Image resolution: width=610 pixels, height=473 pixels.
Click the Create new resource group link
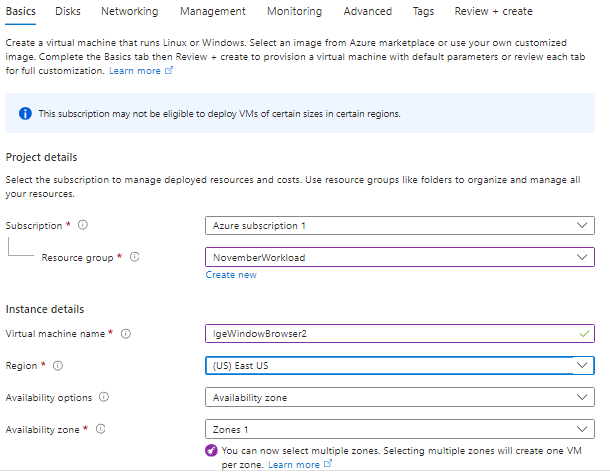click(231, 275)
